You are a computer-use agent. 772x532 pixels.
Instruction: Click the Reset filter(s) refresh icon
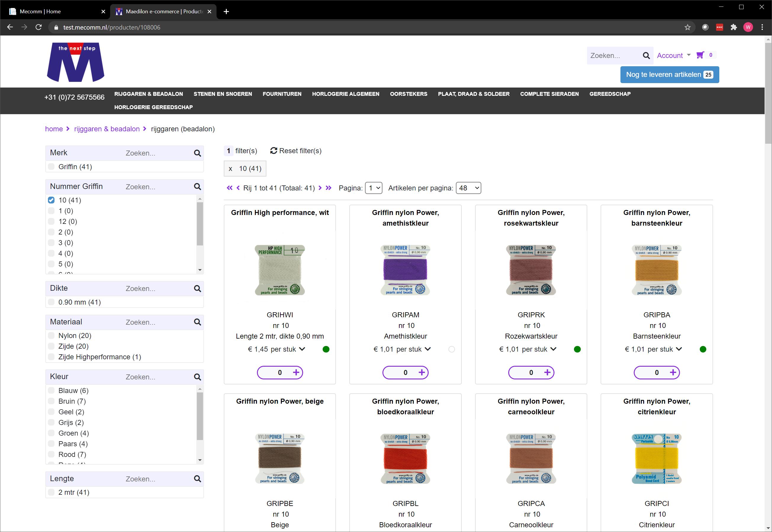[x=274, y=151]
